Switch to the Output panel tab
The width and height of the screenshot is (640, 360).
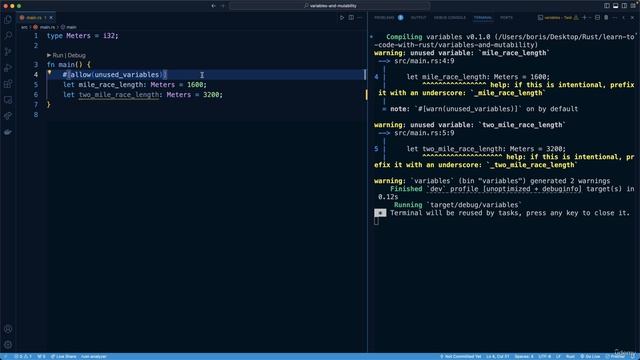(418, 18)
